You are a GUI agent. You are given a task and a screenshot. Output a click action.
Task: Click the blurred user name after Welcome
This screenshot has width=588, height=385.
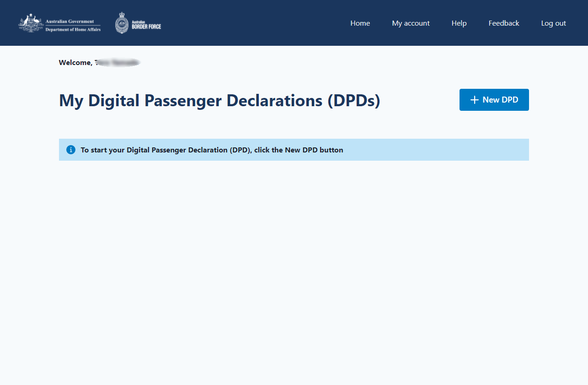click(x=117, y=63)
